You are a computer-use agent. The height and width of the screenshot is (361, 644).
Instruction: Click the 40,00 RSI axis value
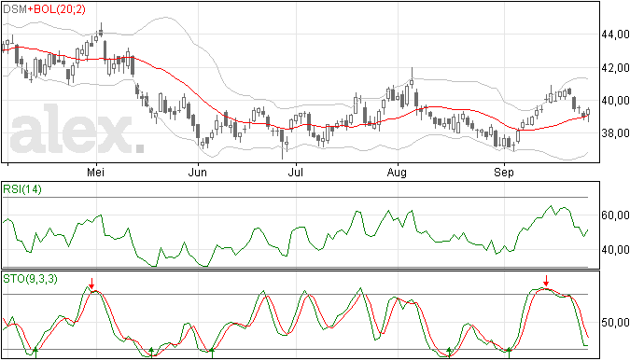point(615,250)
